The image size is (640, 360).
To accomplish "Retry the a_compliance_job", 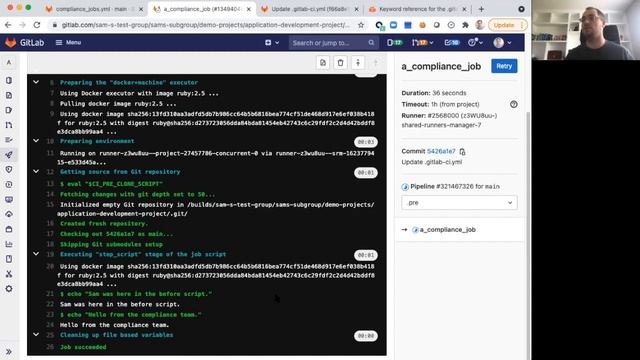I will tap(504, 66).
